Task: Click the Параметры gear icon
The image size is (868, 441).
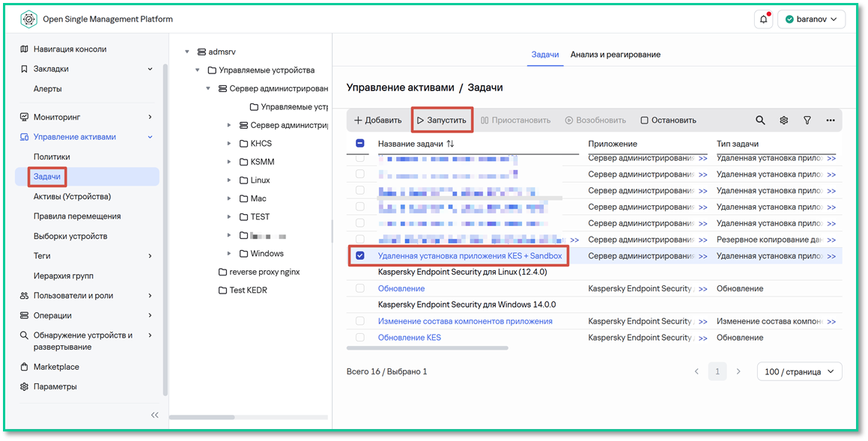Action: (24, 387)
